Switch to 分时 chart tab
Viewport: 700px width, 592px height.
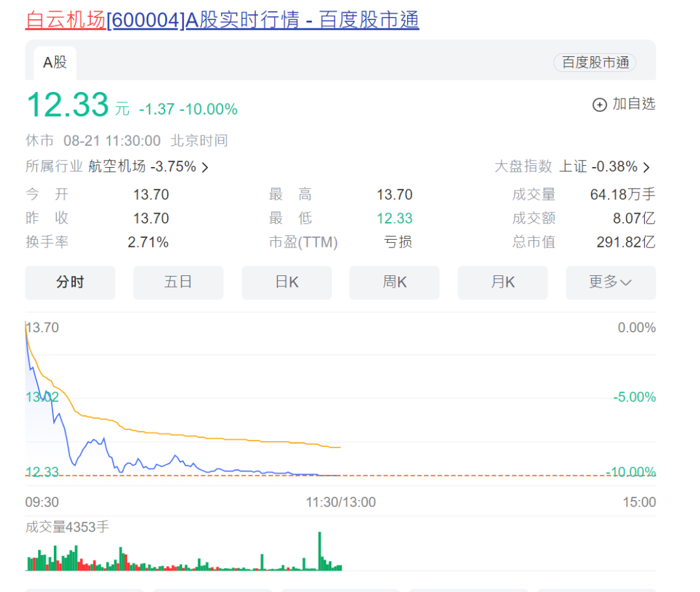pos(70,282)
